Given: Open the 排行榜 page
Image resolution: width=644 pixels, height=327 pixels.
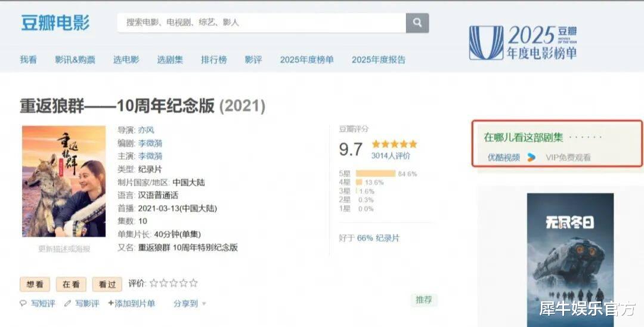Looking at the screenshot, I should [214, 60].
